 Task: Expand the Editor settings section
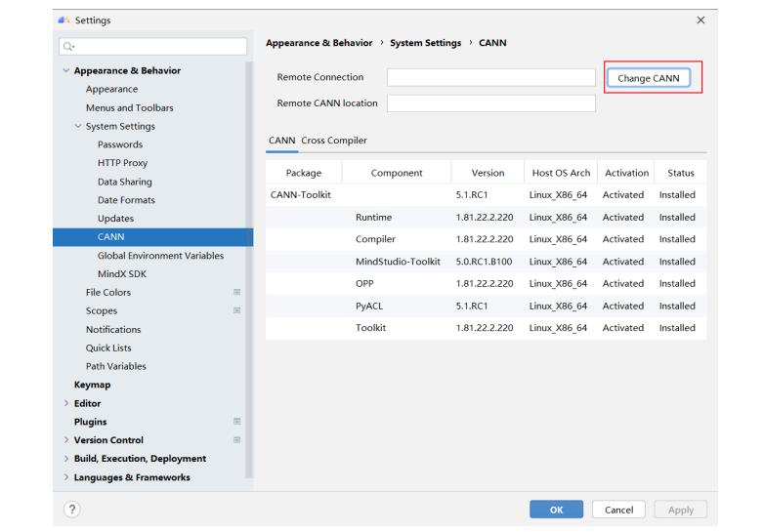coord(65,403)
